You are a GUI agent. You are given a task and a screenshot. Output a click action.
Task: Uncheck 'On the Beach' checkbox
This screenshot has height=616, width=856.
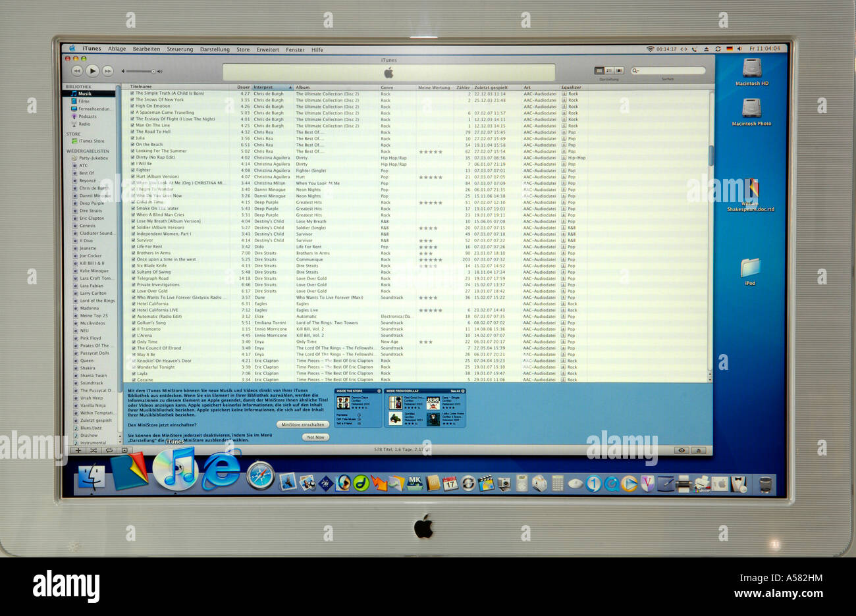132,145
